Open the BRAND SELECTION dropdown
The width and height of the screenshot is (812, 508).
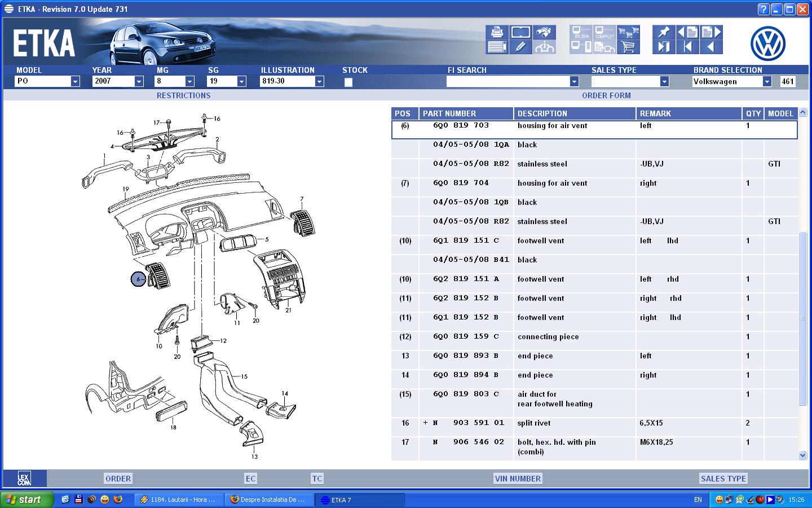(x=767, y=81)
